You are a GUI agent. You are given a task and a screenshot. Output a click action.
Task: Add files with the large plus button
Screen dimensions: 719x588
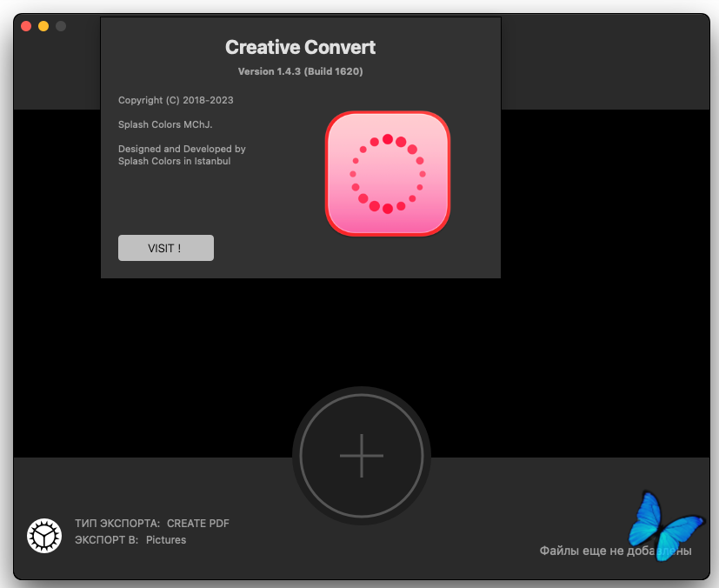[362, 456]
